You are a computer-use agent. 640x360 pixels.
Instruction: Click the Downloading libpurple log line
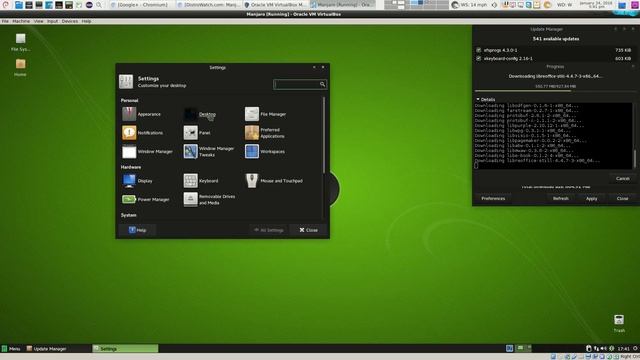tap(529, 125)
